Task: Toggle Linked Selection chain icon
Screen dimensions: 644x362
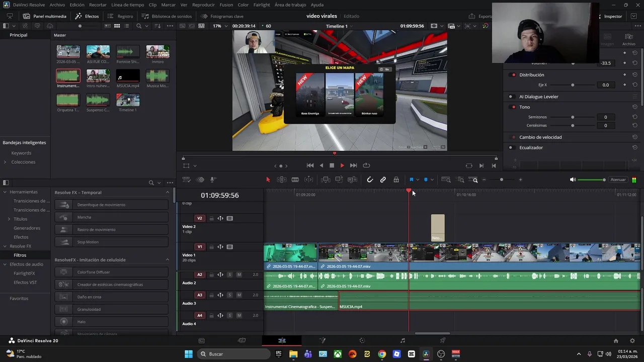Action: point(383,179)
